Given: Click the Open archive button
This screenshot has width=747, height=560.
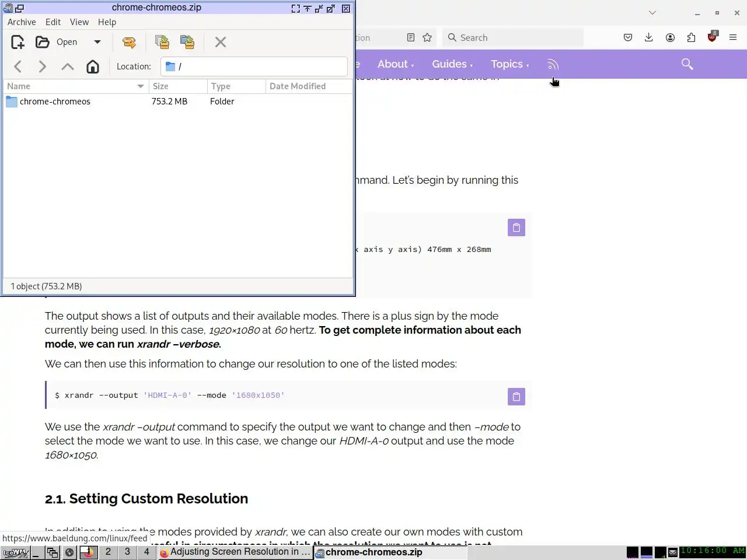Looking at the screenshot, I should point(57,42).
